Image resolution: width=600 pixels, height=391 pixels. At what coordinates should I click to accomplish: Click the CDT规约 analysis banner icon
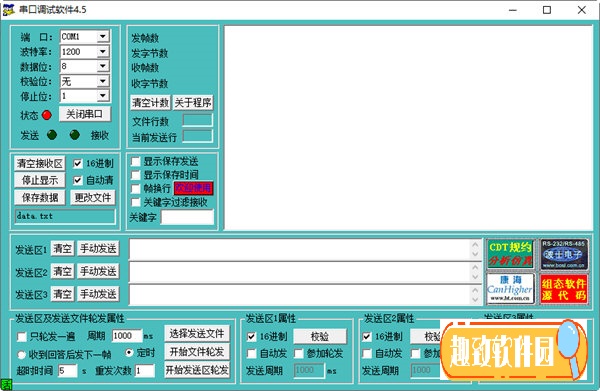[510, 254]
